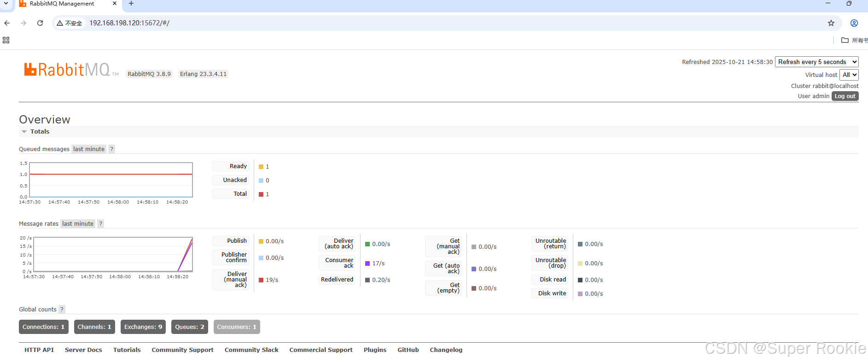The width and height of the screenshot is (868, 363).
Task: Click the light blue Unacked swatch
Action: (x=261, y=181)
